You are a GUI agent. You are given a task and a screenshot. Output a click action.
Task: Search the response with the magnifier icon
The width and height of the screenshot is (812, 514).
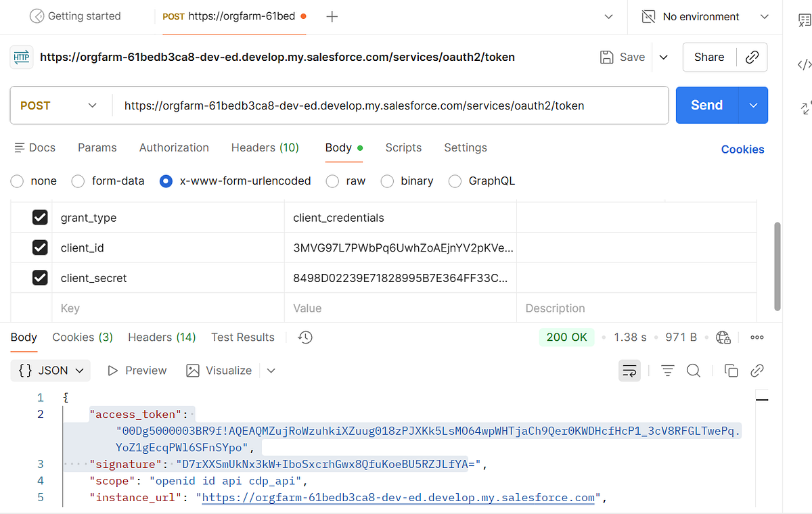coord(694,371)
